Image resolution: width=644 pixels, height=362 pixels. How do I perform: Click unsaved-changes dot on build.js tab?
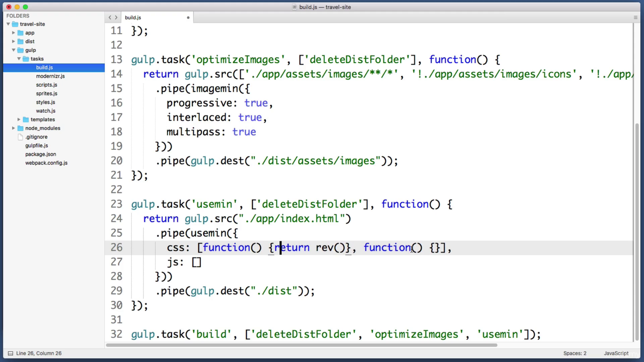[188, 17]
